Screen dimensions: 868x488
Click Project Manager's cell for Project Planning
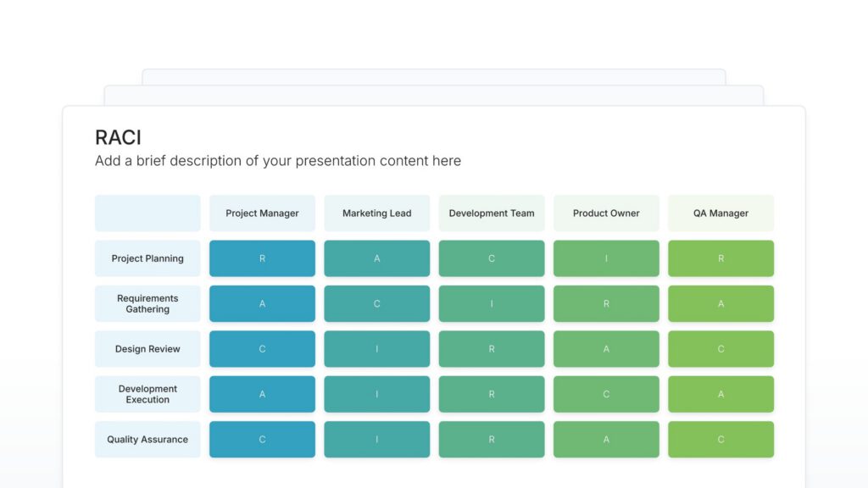pyautogui.click(x=262, y=258)
